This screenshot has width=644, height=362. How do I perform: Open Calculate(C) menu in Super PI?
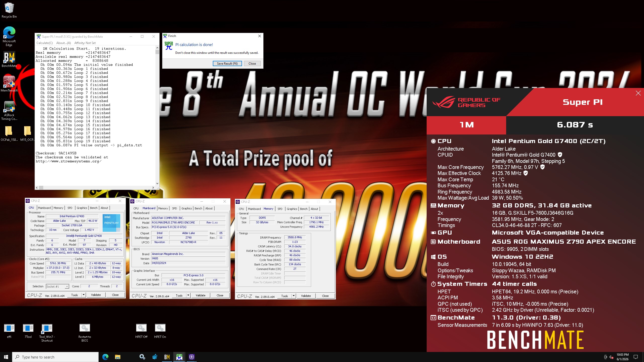[45, 43]
